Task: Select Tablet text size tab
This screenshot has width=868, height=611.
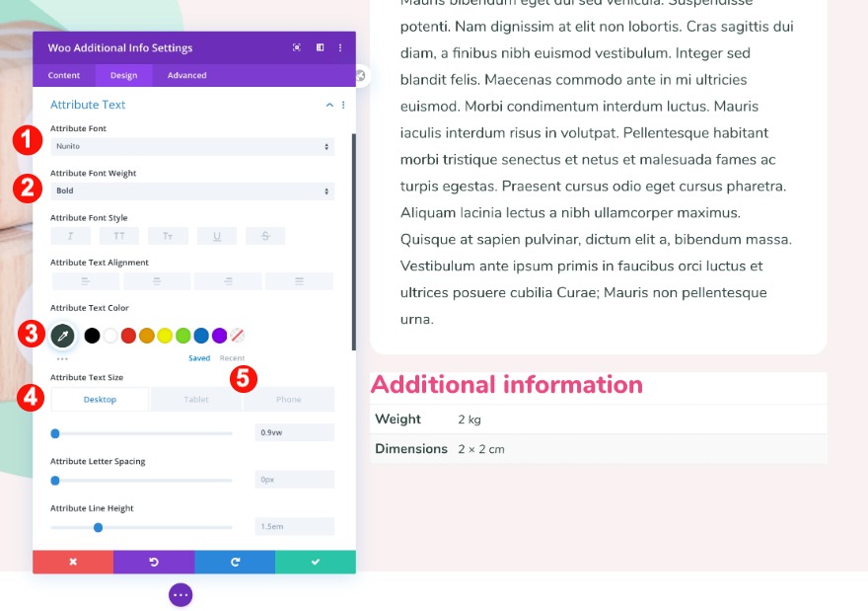Action: (196, 400)
